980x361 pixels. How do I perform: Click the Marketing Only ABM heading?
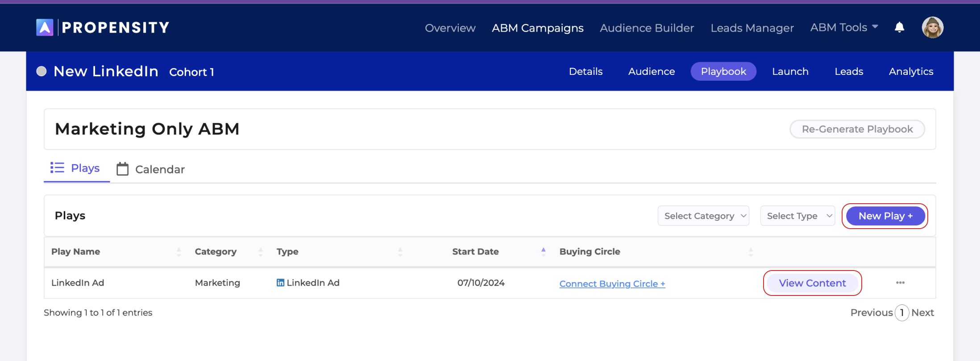[147, 129]
